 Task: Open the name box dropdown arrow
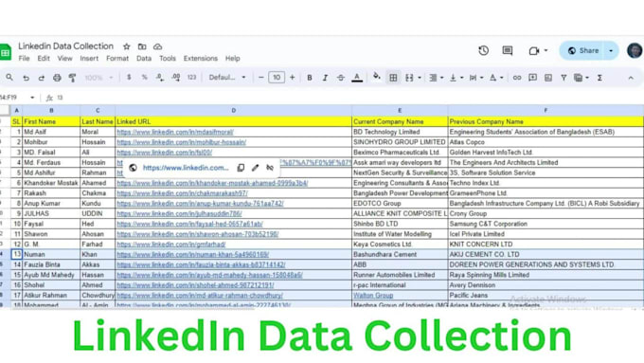pyautogui.click(x=32, y=98)
